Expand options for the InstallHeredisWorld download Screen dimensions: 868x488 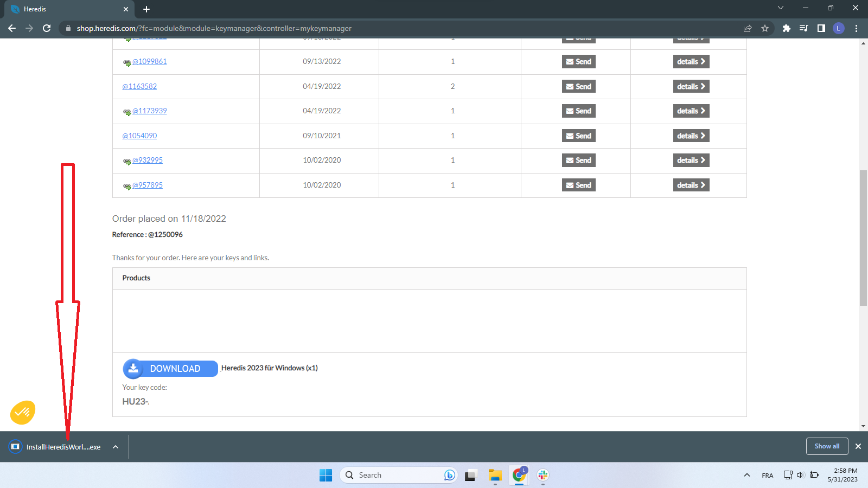point(116,447)
